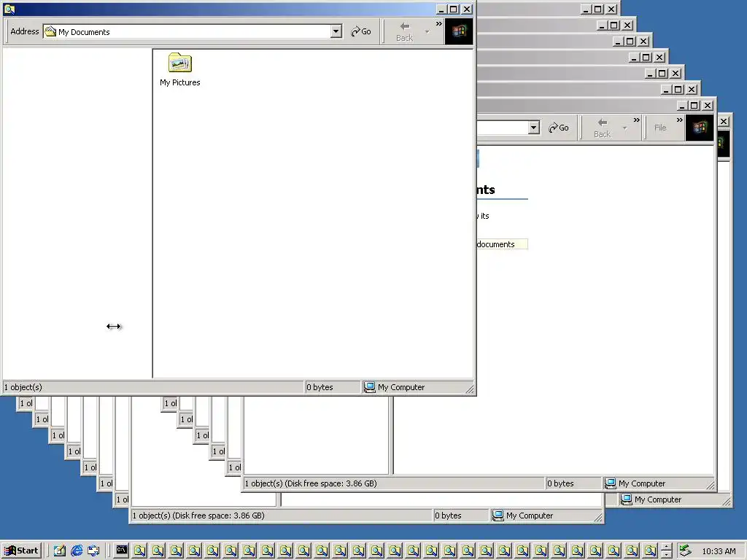Open Back dropdown arrow in background File-menu window
The width and height of the screenshot is (747, 560).
[624, 128]
